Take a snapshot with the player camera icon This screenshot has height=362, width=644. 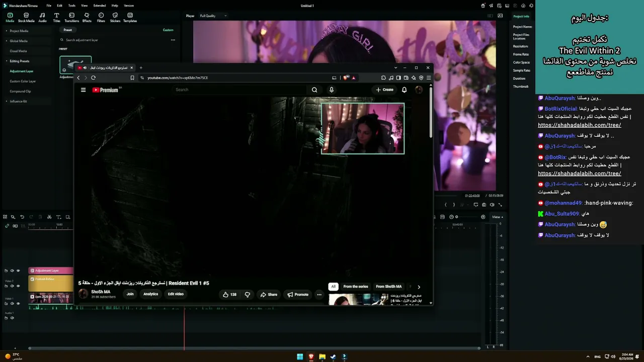tap(484, 205)
